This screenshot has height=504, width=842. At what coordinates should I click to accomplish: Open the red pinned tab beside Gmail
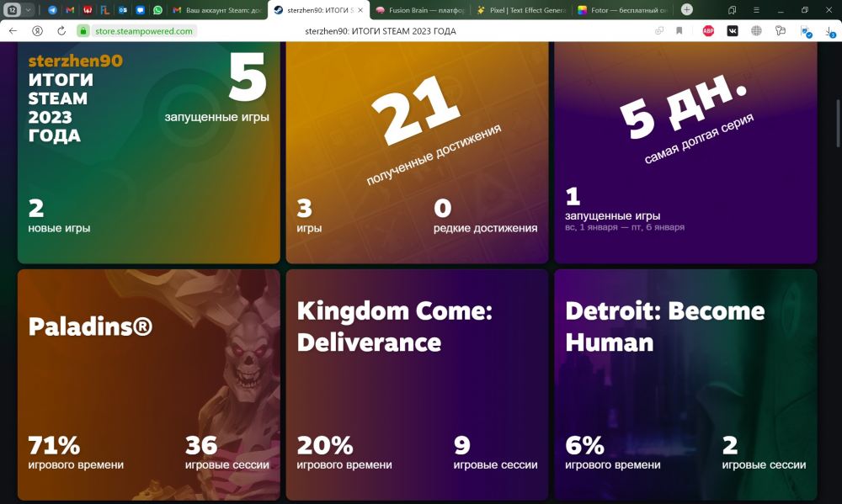tap(88, 9)
